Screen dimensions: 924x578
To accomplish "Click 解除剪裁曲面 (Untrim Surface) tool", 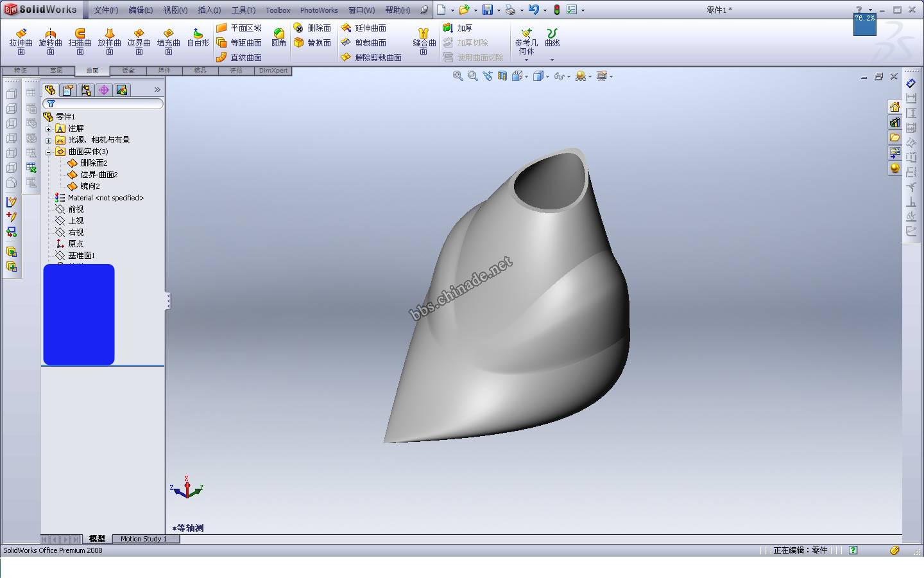I will (x=371, y=57).
